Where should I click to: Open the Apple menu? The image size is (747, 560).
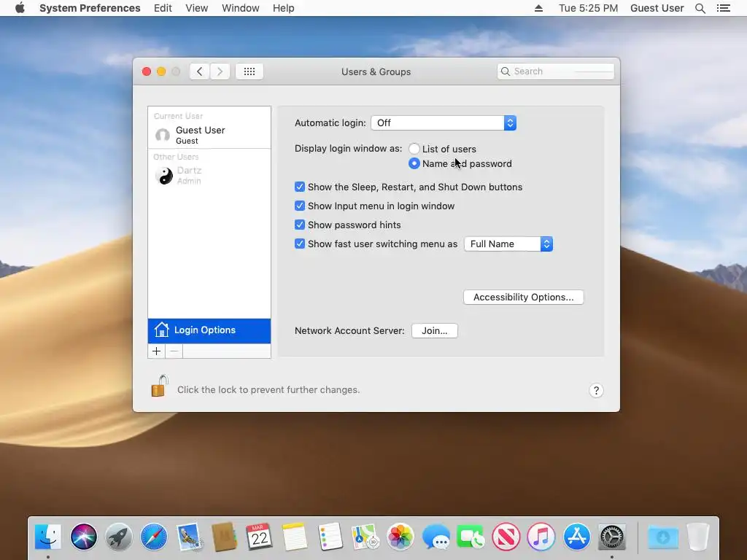tap(20, 8)
